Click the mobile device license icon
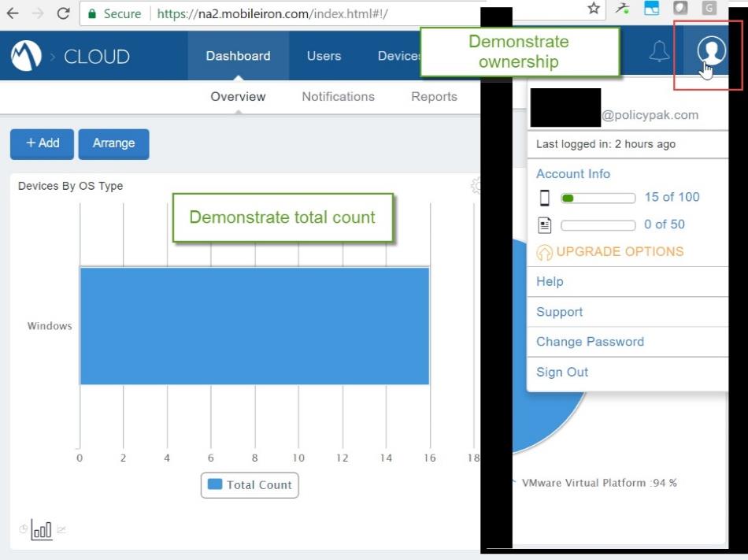 (x=544, y=198)
